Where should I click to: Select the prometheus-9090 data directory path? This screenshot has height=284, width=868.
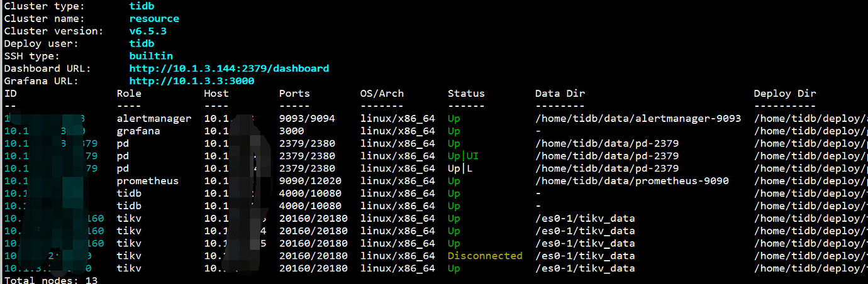(x=632, y=181)
